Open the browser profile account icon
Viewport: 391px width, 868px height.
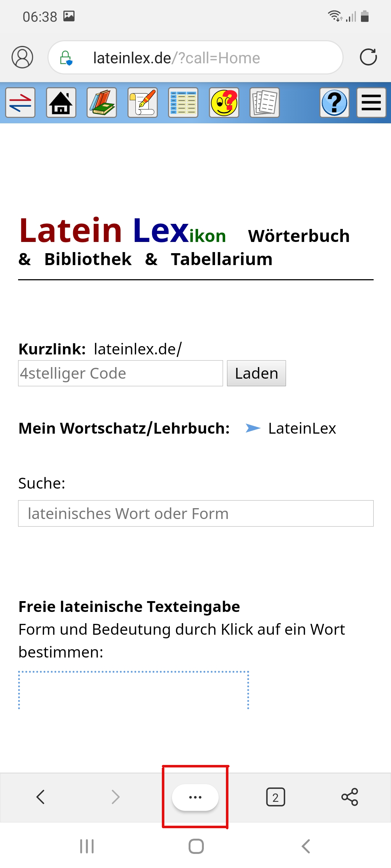(22, 57)
